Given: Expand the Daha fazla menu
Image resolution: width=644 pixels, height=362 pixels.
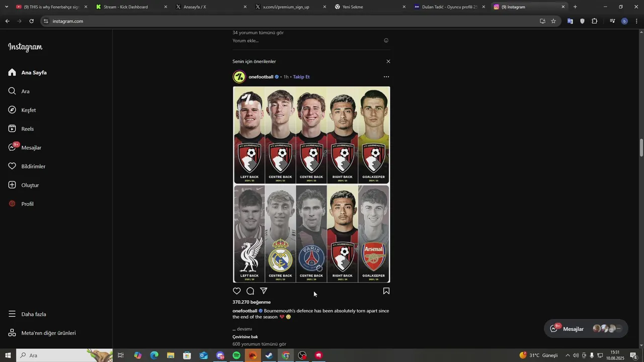Looking at the screenshot, I should pos(27,314).
